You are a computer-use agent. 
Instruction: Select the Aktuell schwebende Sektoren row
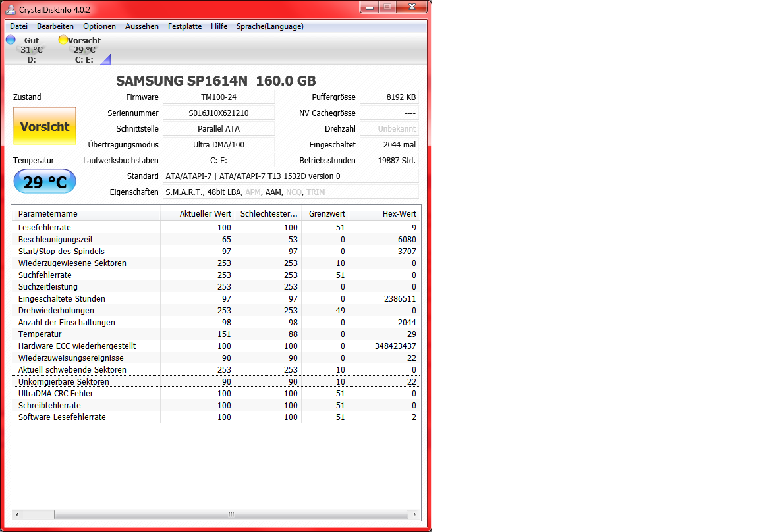[216, 369]
